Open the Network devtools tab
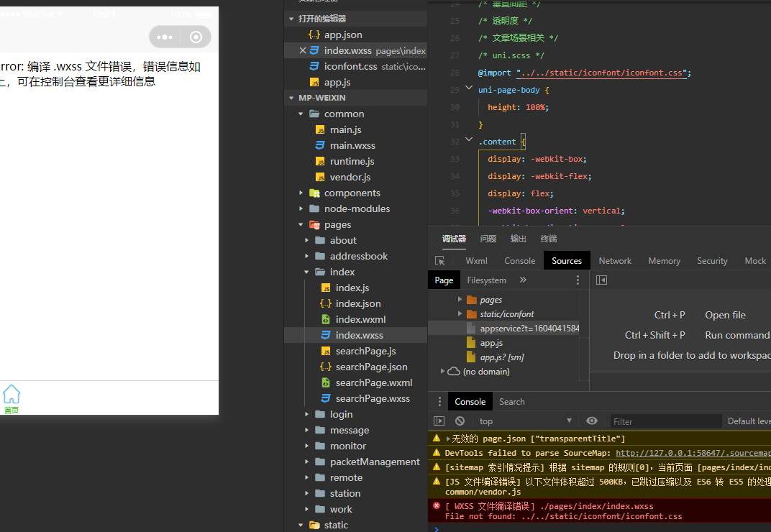Image resolution: width=771 pixels, height=532 pixels. [x=615, y=260]
